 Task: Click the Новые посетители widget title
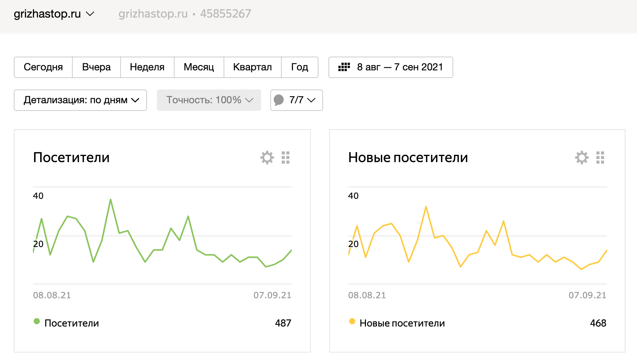click(408, 158)
